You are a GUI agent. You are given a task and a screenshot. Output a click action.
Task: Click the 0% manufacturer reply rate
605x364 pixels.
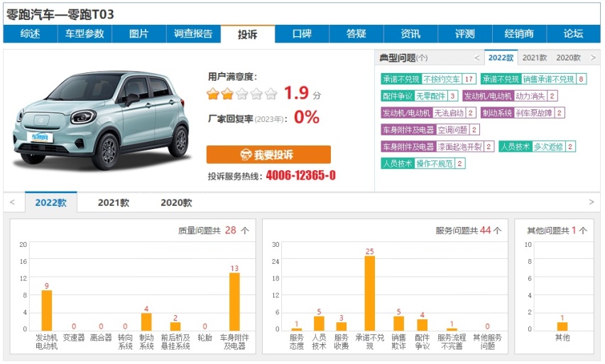tap(307, 117)
